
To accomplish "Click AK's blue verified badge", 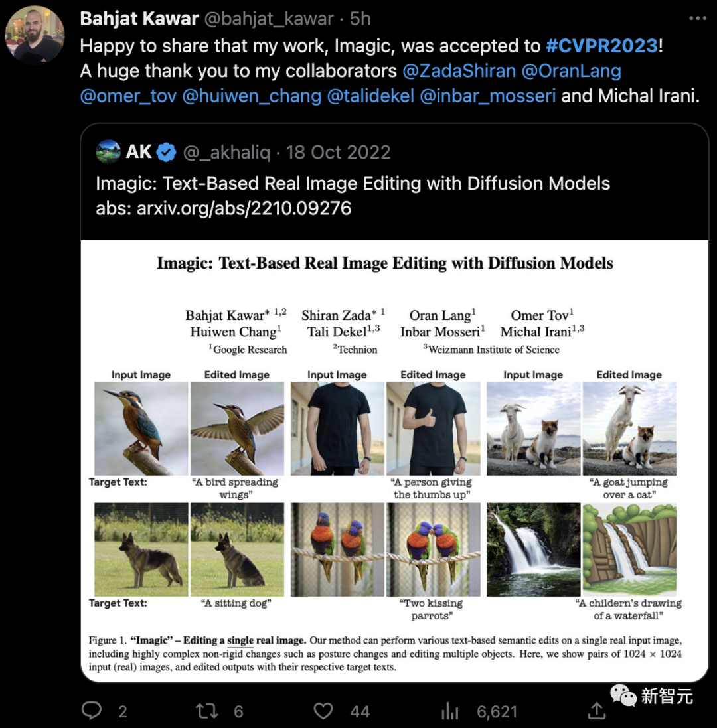I will [x=167, y=153].
